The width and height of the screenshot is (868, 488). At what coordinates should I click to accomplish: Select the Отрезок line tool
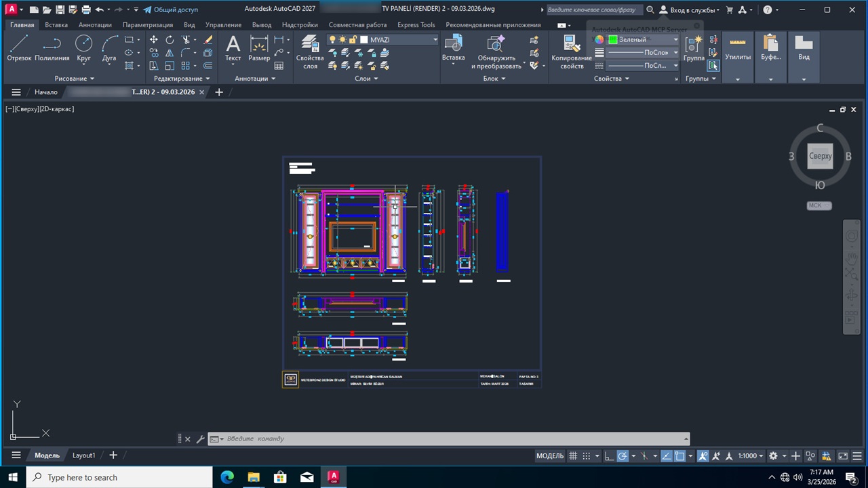[19, 49]
